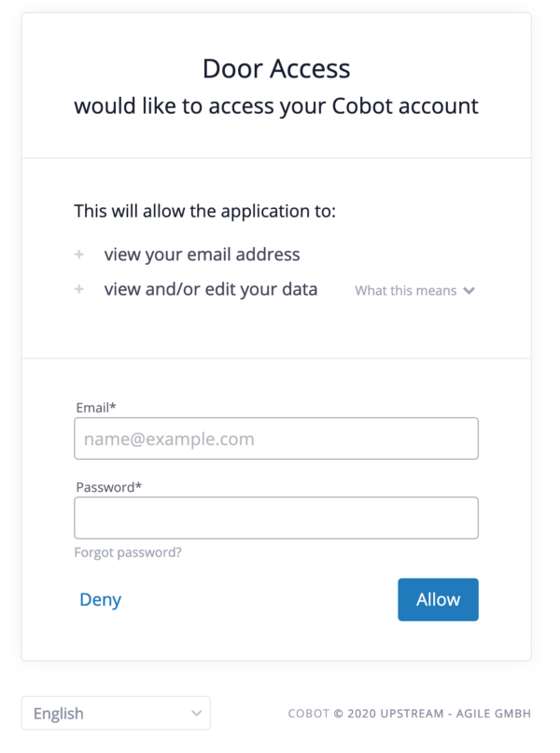Open the "What this means" explanation link
560x753 pixels.
click(x=406, y=291)
